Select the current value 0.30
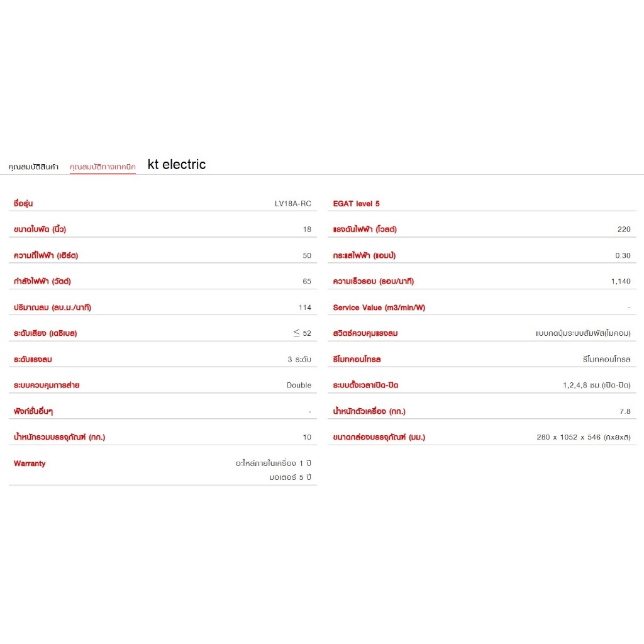644x644 pixels. [622, 255]
